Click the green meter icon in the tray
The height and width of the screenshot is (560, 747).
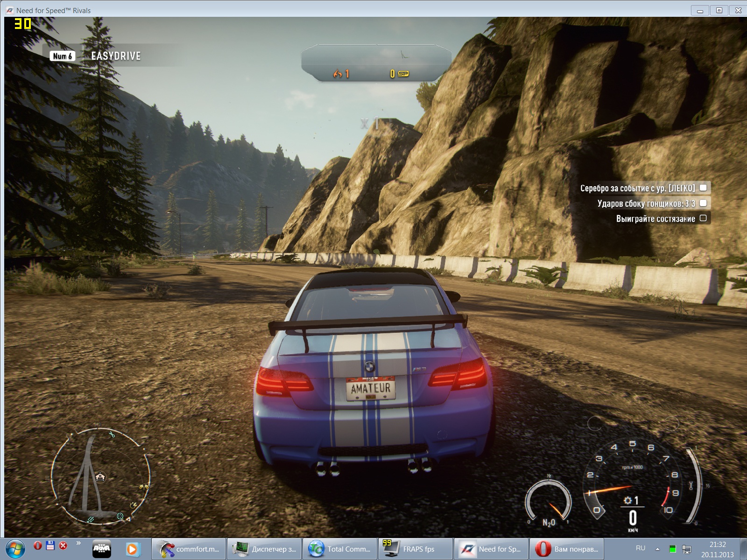coord(673,549)
